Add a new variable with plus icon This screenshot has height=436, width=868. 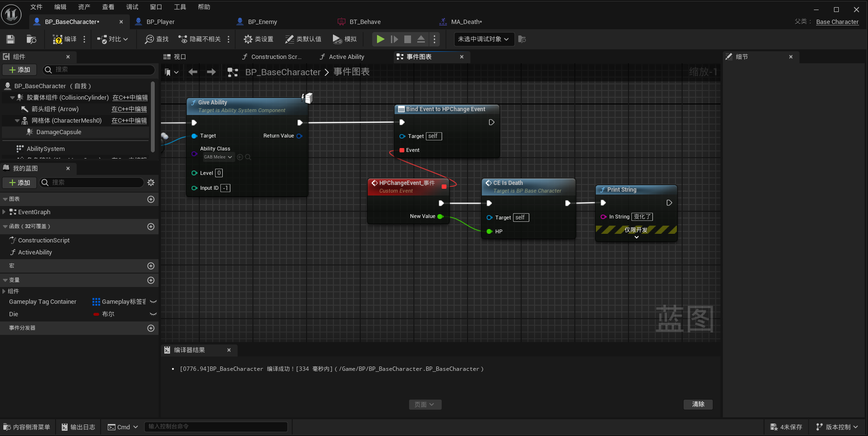pyautogui.click(x=151, y=280)
